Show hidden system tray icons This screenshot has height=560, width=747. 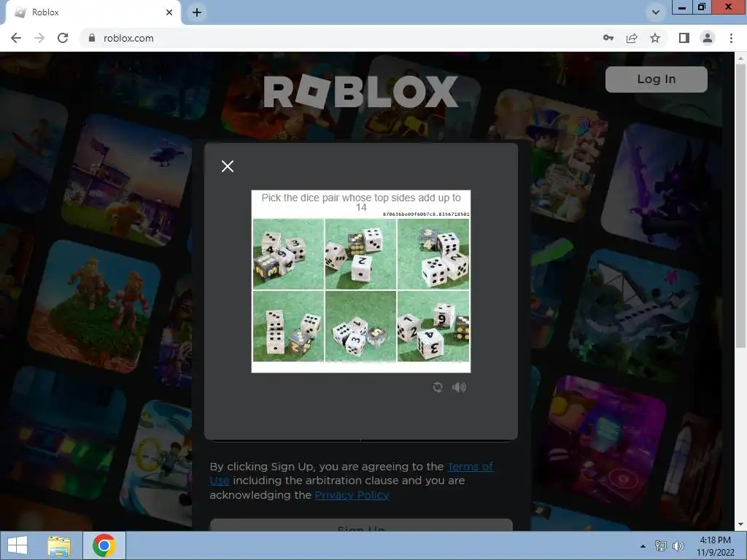pos(643,546)
